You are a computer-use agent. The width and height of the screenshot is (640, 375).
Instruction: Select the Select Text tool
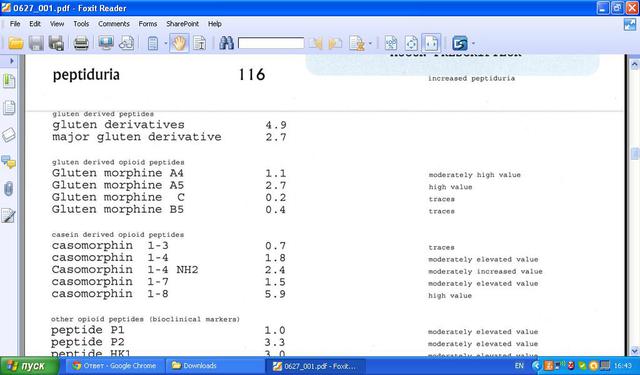pyautogui.click(x=200, y=43)
